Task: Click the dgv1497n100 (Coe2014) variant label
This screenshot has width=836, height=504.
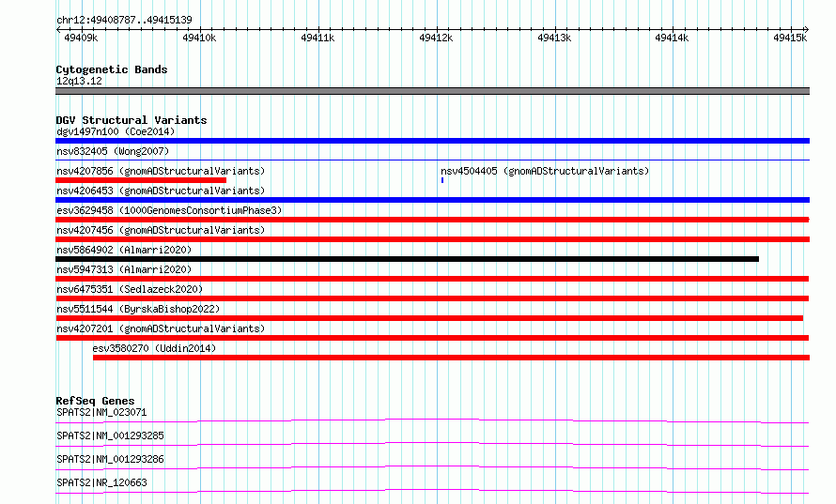Action: coord(116,131)
